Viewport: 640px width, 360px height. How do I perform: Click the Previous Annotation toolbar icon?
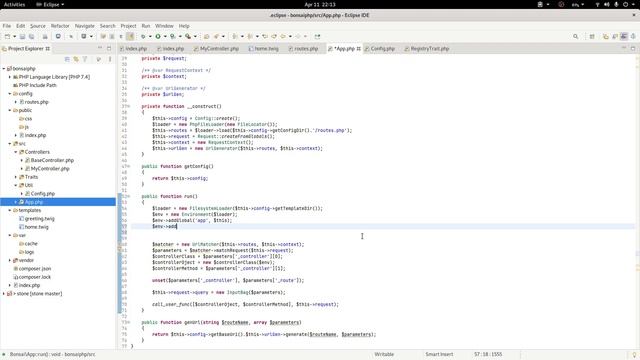click(x=250, y=36)
